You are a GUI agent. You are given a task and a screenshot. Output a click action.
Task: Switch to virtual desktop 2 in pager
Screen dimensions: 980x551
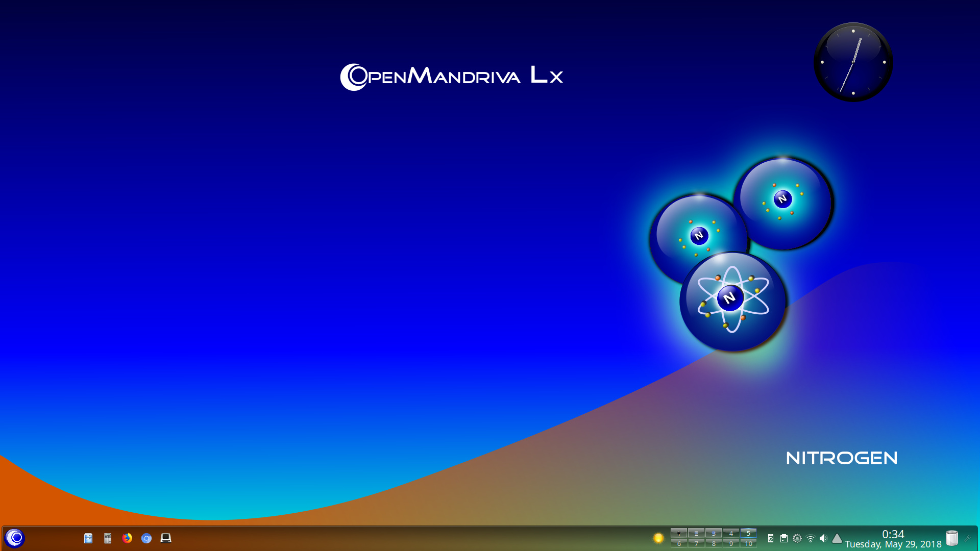696,533
